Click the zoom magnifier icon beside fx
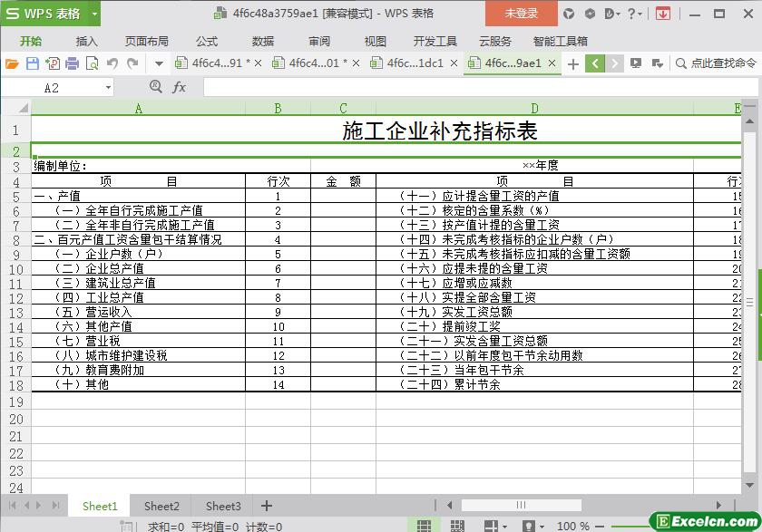Viewport: 762px width, 532px height. pyautogui.click(x=155, y=87)
